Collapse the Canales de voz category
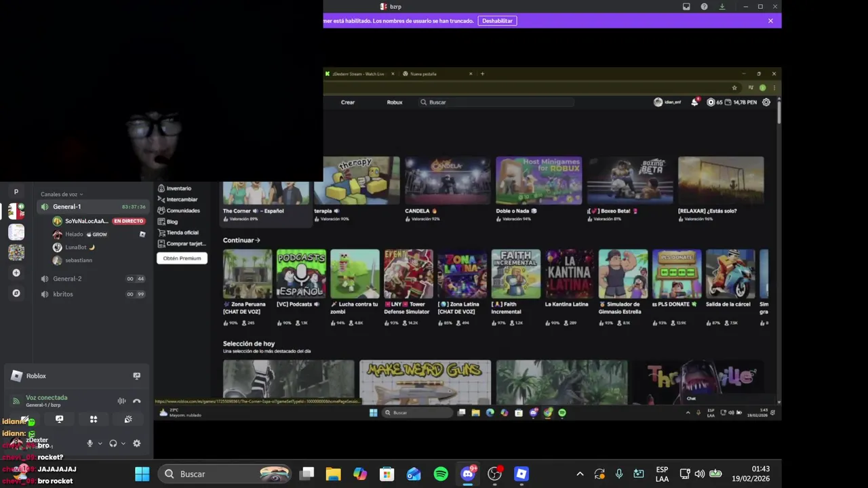The image size is (868, 488). [61, 195]
